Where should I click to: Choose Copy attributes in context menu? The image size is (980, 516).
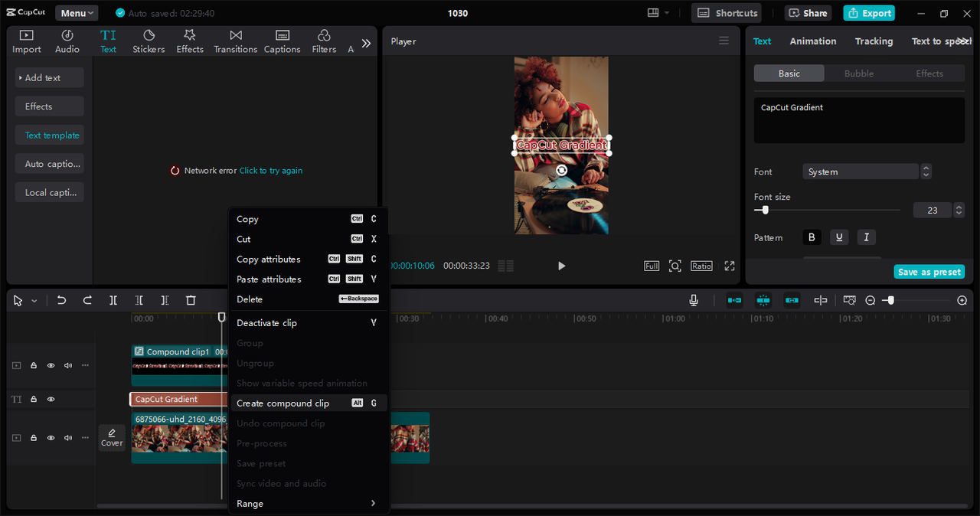pyautogui.click(x=309, y=259)
